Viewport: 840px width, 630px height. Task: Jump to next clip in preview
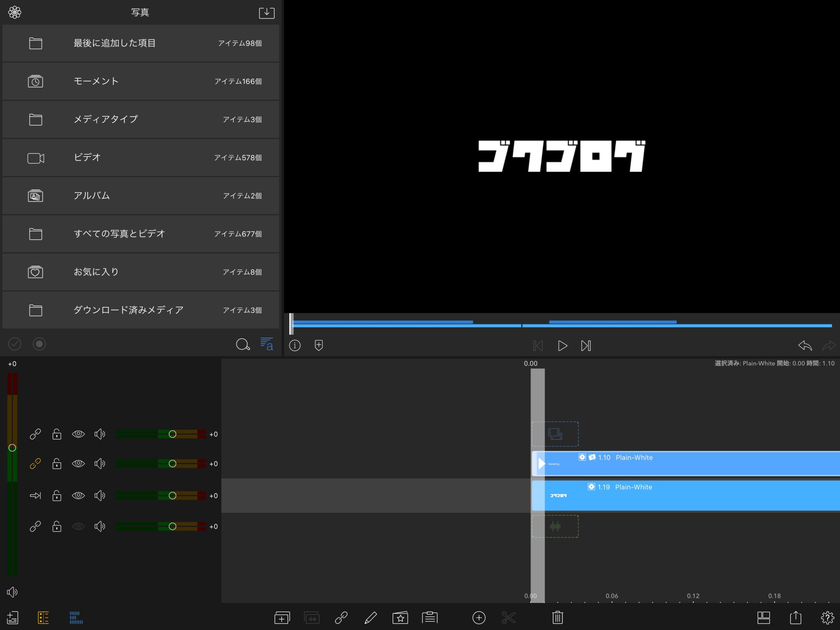pos(586,346)
